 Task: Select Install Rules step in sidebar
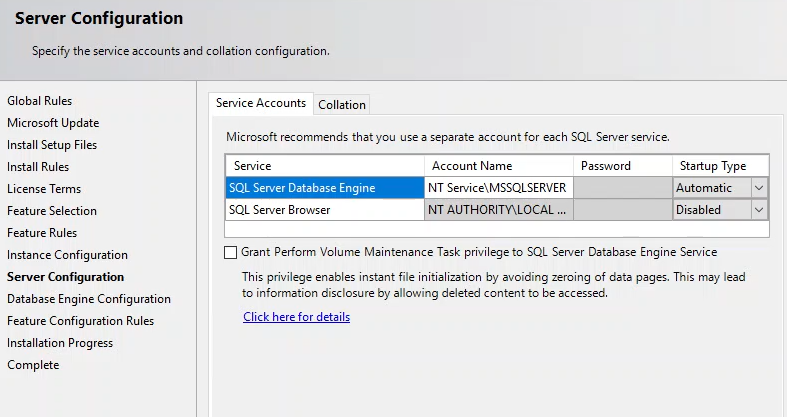pyautogui.click(x=38, y=167)
